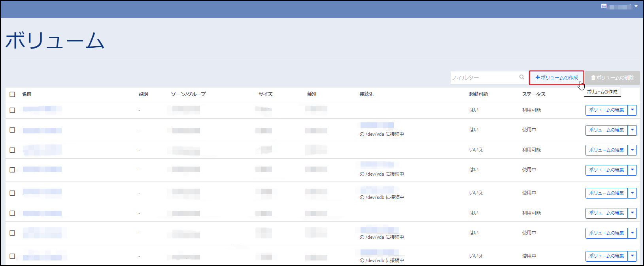Sort by the 名前 column header
Screen dimensions: 644x266
coord(26,94)
